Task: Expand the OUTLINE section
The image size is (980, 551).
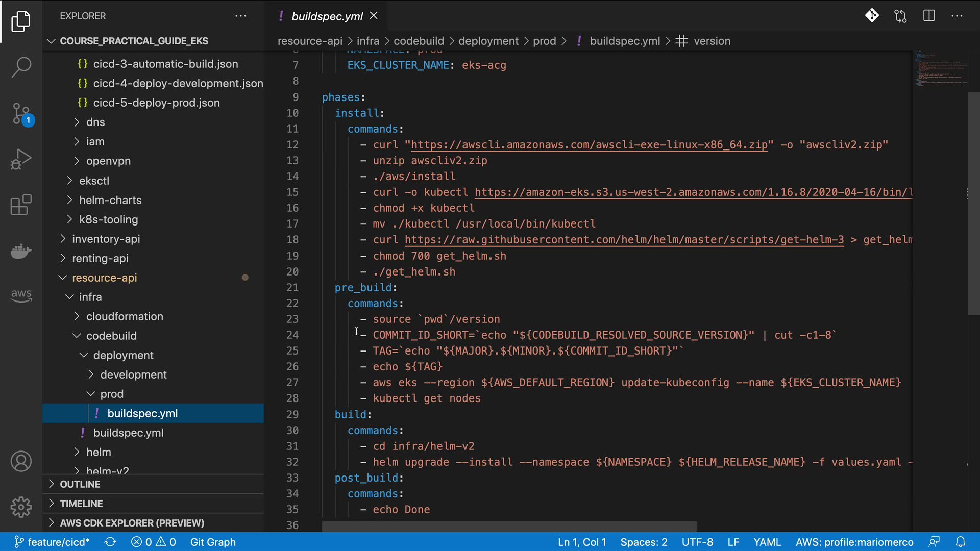Action: [x=80, y=484]
